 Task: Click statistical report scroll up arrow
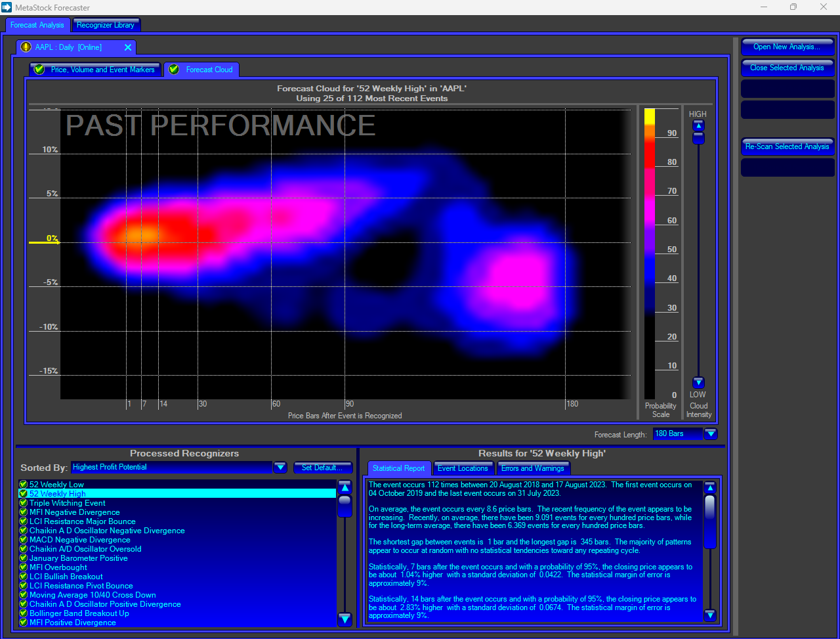pos(709,488)
